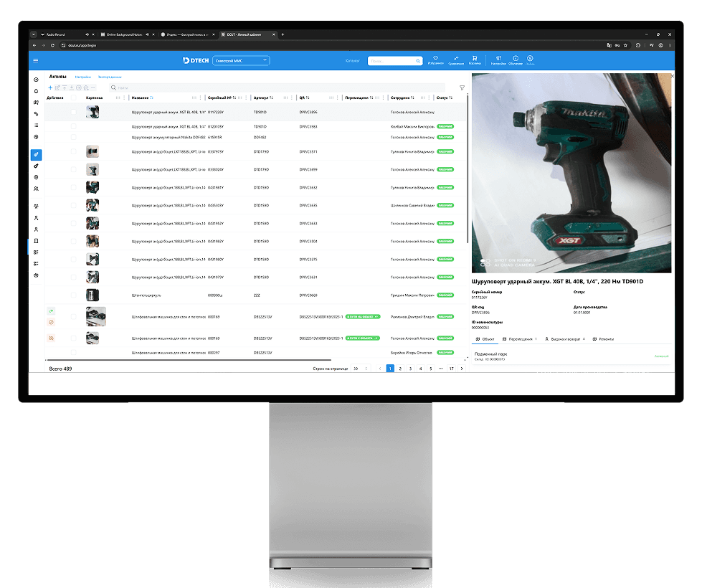Click the upload arrow icon in table toolbar
This screenshot has width=702, height=588.
[65, 87]
